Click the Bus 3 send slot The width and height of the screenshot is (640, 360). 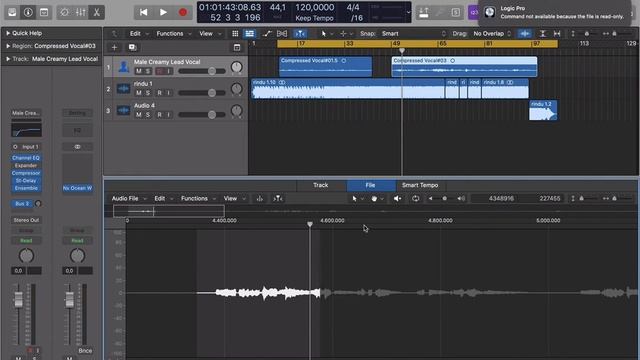pyautogui.click(x=22, y=203)
